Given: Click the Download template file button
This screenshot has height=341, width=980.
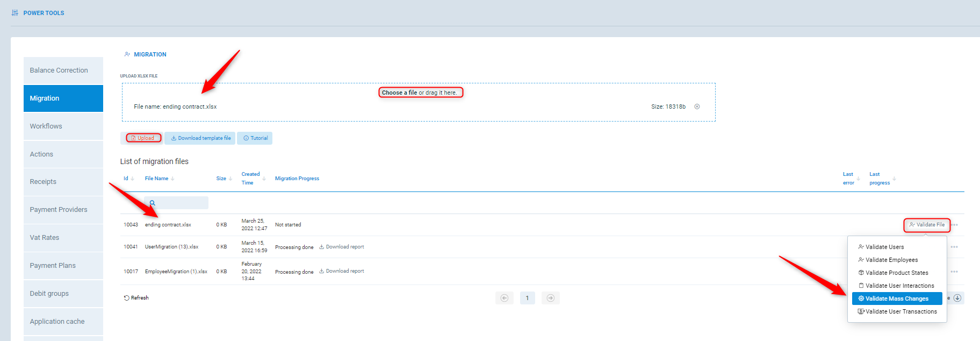Looking at the screenshot, I should point(200,138).
